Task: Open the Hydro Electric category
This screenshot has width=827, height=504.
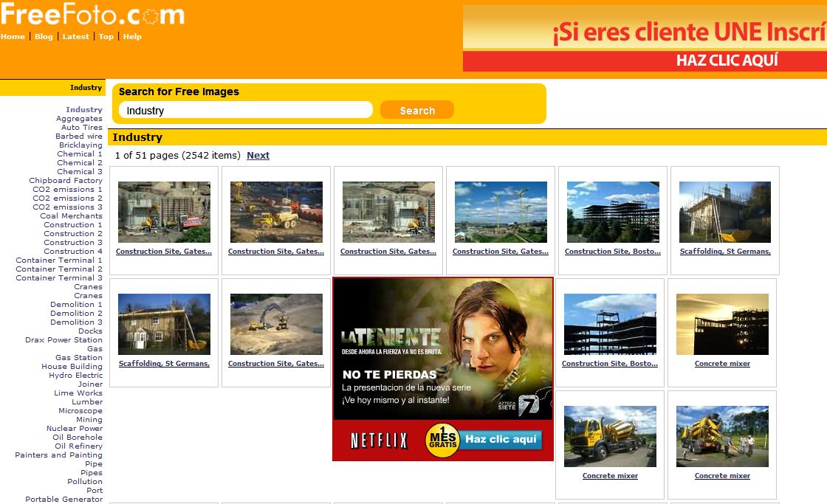Action: [76, 376]
